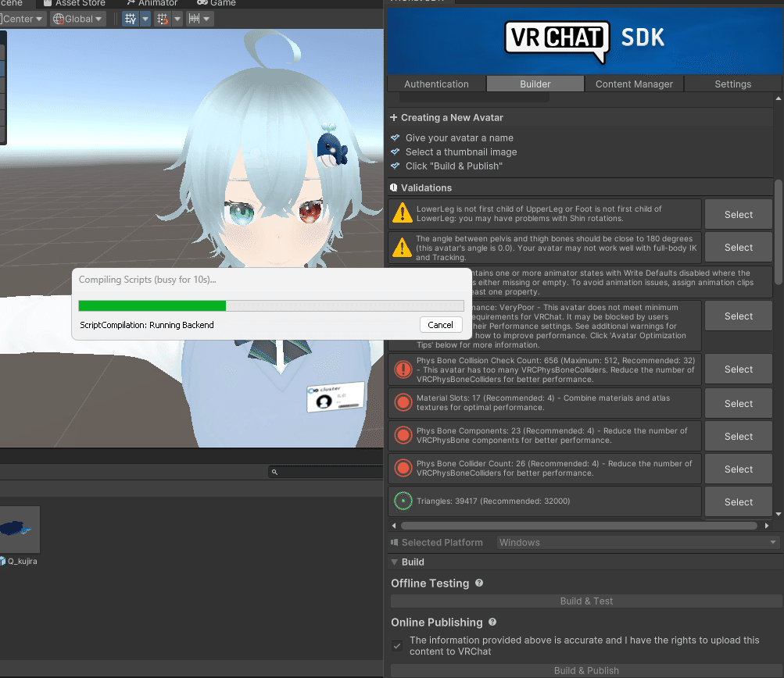
Task: Toggle the upload rights confirmation checkbox
Action: click(x=397, y=646)
